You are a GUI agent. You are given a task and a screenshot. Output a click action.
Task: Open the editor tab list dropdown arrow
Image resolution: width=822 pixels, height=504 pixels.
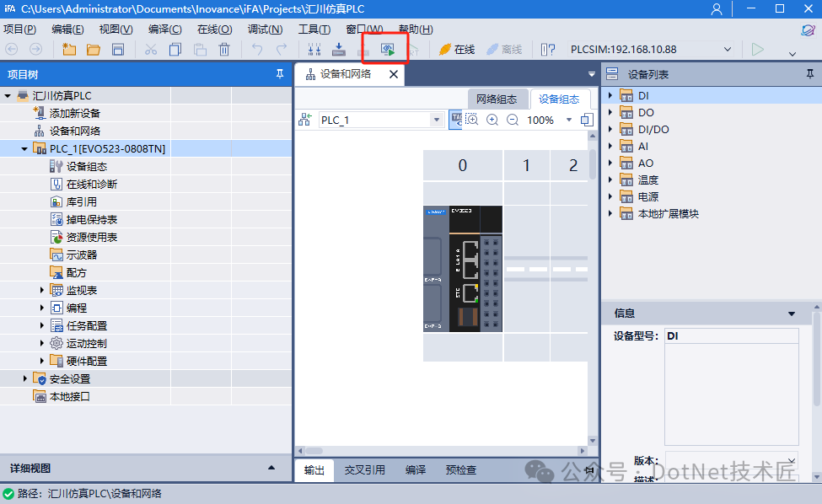pos(592,74)
